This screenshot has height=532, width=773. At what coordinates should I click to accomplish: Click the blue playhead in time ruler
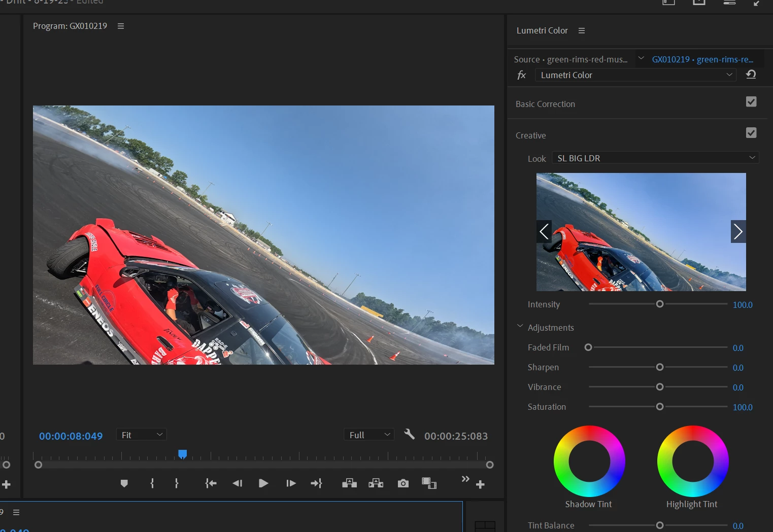point(183,454)
